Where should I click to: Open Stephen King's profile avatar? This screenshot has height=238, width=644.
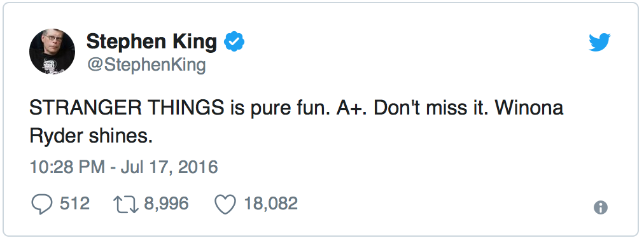pos(52,52)
